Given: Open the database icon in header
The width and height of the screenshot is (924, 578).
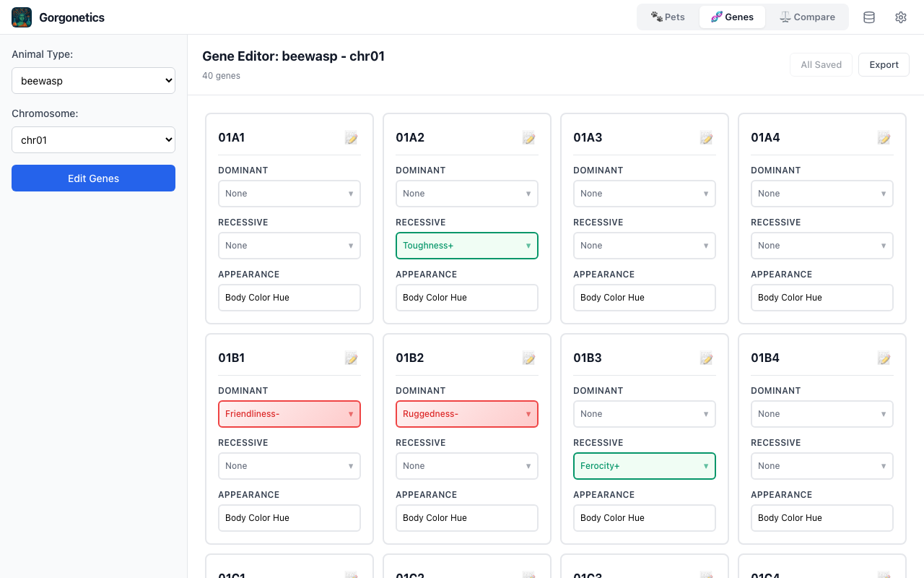Looking at the screenshot, I should 869,17.
